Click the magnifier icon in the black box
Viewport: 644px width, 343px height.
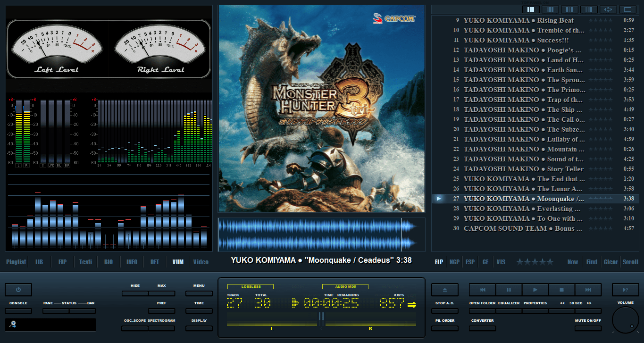(13, 324)
